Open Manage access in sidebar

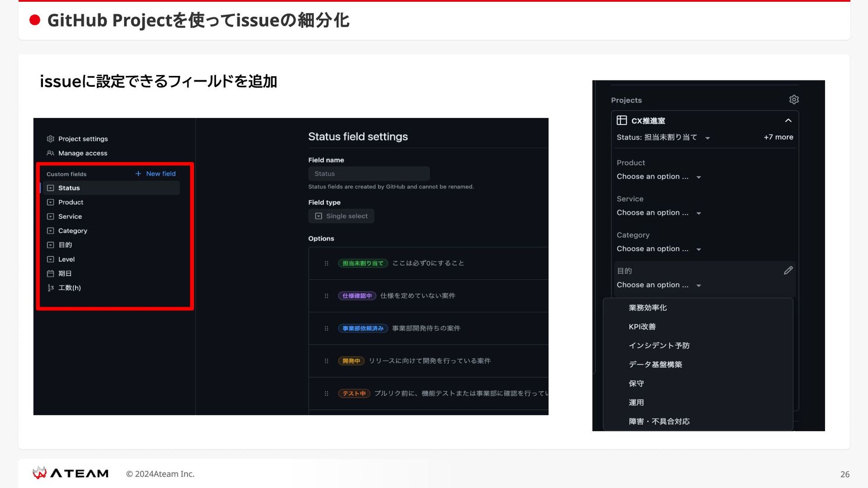click(x=77, y=153)
